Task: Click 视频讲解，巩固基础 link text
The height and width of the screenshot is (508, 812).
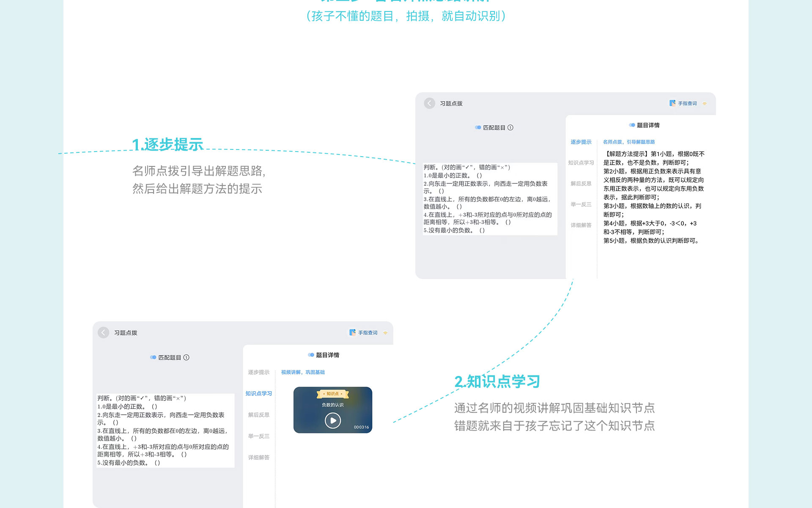Action: tap(303, 372)
